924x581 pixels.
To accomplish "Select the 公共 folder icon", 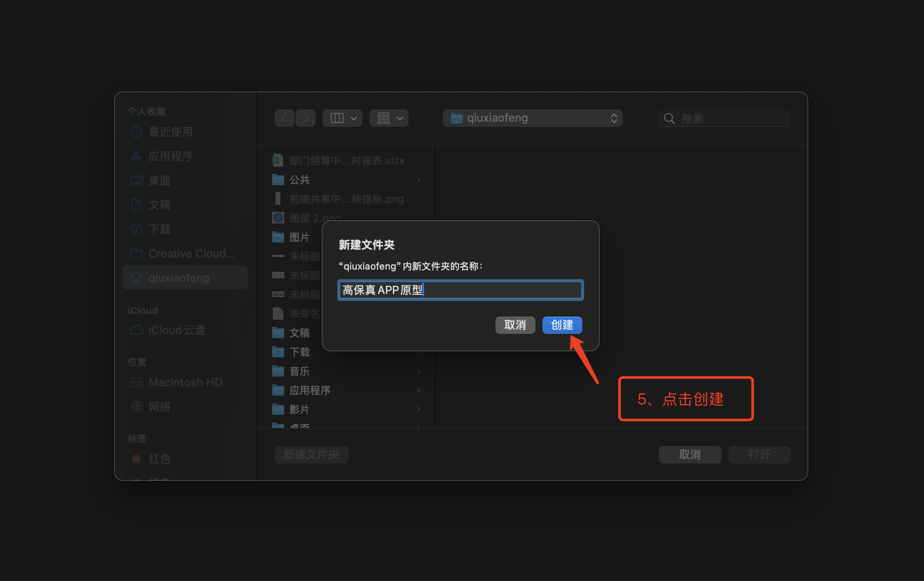I will pos(278,180).
